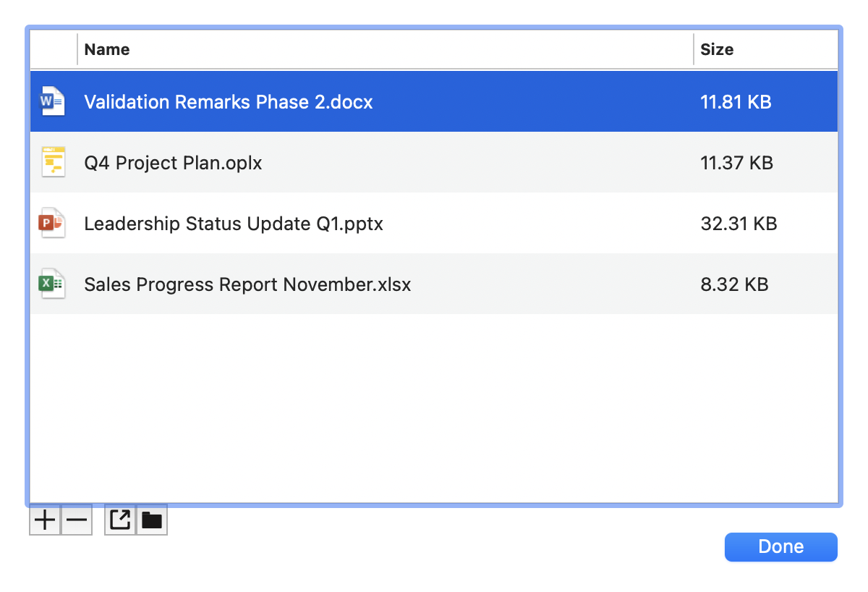This screenshot has width=868, height=592.
Task: Click the Word document icon
Action: [x=52, y=102]
